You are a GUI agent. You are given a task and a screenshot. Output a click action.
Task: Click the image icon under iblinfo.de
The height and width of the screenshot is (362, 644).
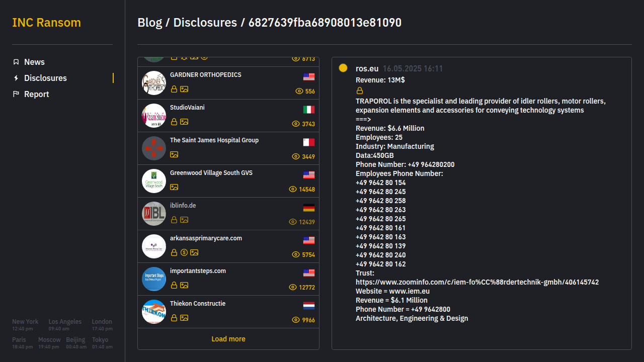(x=184, y=220)
